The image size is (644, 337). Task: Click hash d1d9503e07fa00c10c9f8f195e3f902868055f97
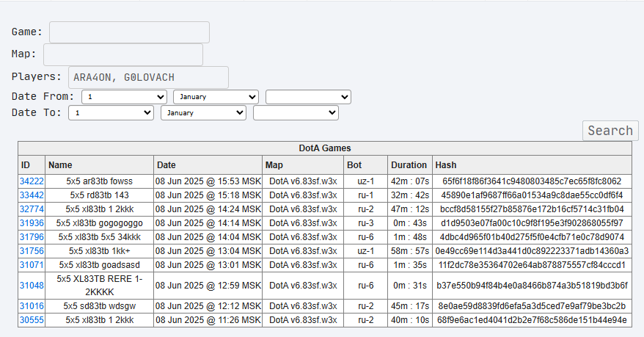pos(532,223)
